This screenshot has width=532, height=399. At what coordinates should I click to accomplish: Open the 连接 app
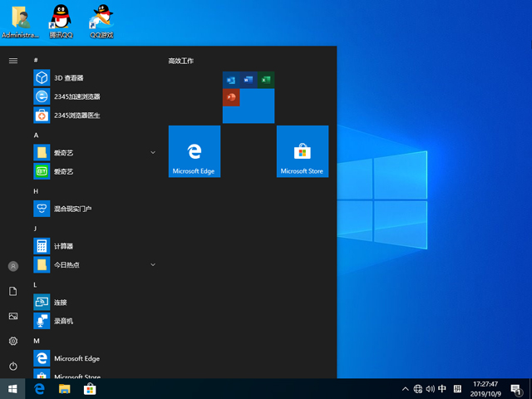click(95, 302)
